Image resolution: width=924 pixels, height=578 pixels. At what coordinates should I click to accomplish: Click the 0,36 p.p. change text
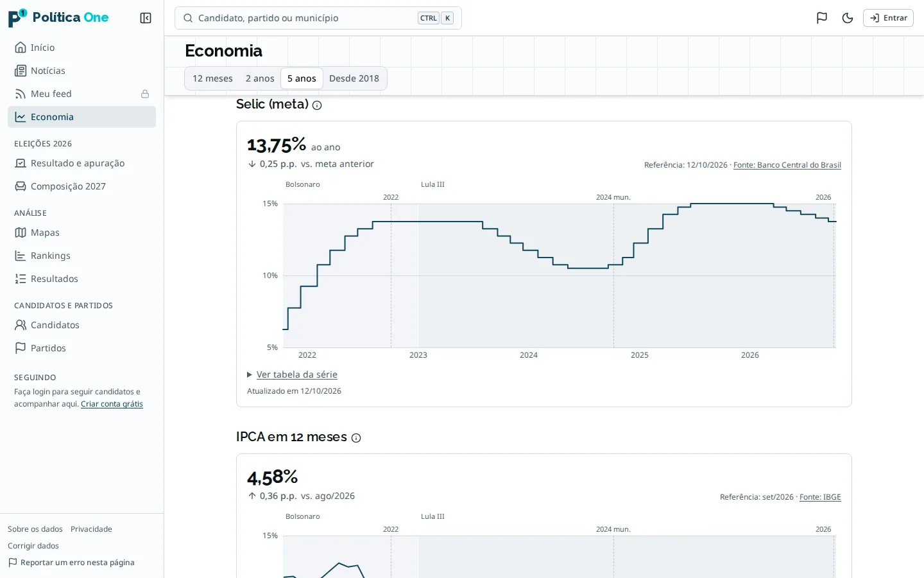(x=278, y=496)
